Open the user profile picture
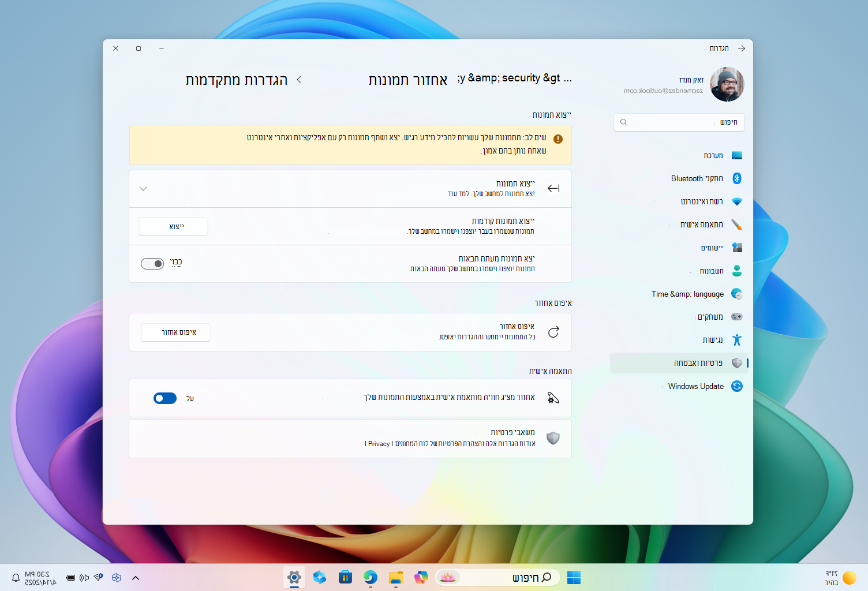The height and width of the screenshot is (591, 868). pos(727,84)
